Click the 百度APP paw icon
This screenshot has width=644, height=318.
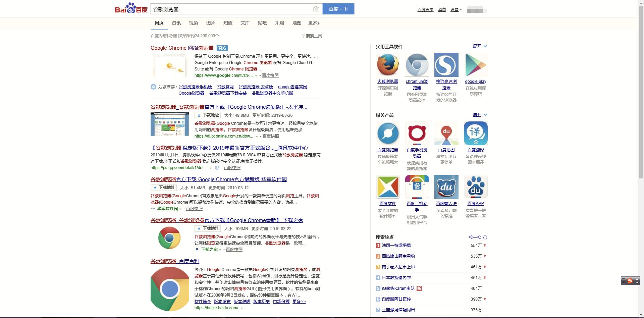tap(476, 187)
